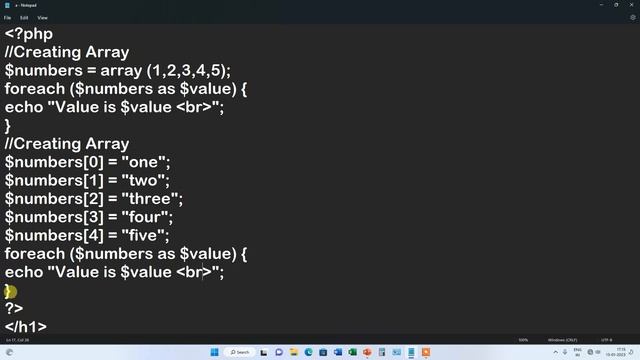Viewport: 640px width, 360px height.
Task: Open the volume tray icon
Action: (x=598, y=352)
